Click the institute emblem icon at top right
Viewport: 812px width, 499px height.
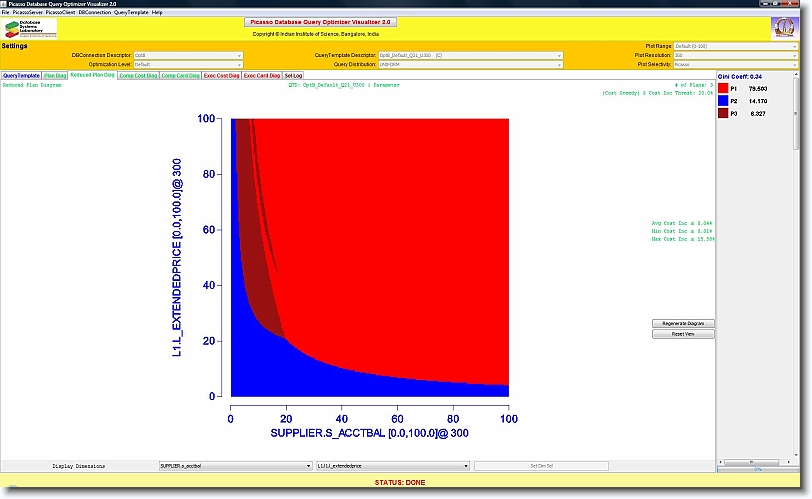click(785, 28)
